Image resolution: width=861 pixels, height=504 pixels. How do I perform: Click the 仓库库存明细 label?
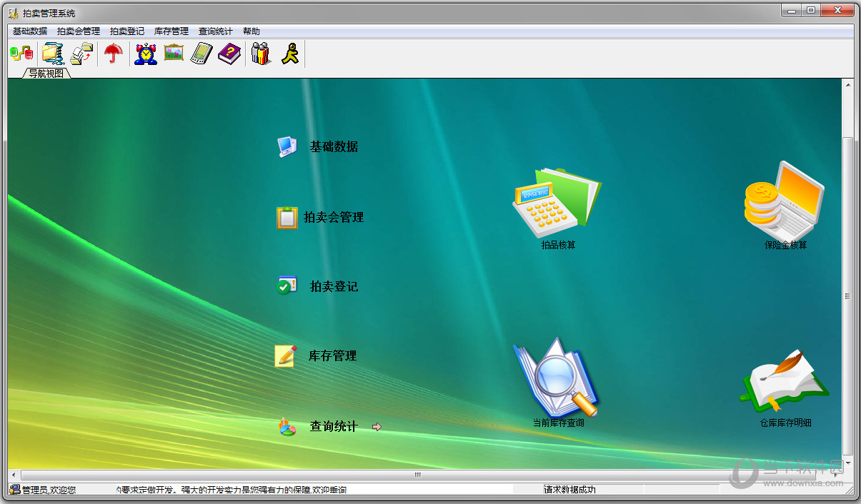pyautogui.click(x=785, y=423)
